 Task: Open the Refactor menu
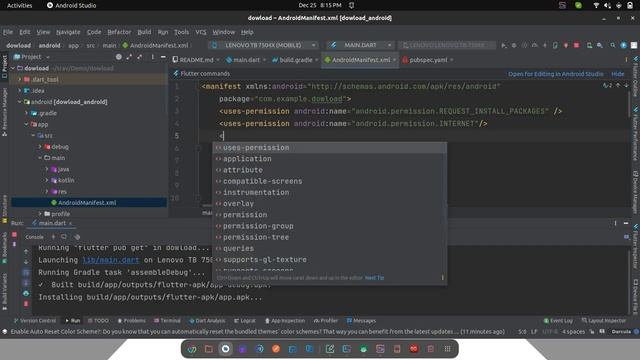click(119, 32)
